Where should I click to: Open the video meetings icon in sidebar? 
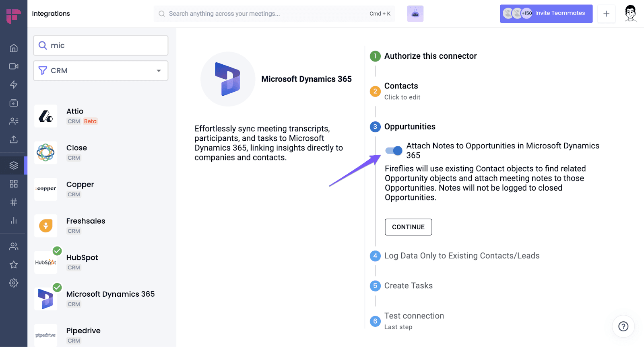tap(14, 66)
